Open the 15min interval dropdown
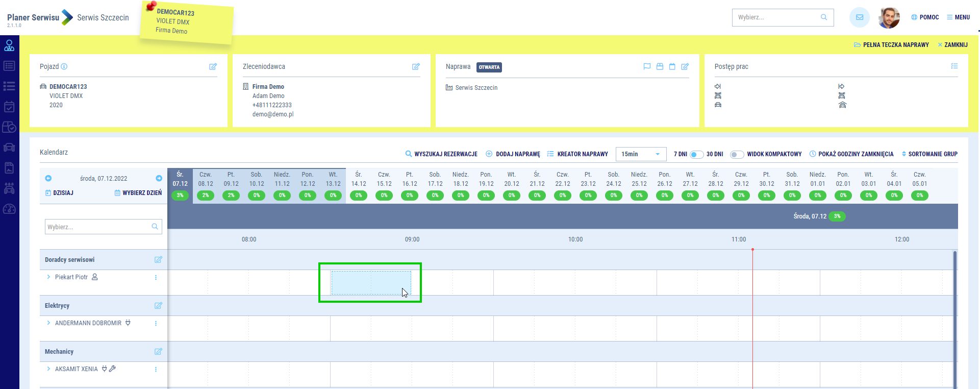 point(641,154)
